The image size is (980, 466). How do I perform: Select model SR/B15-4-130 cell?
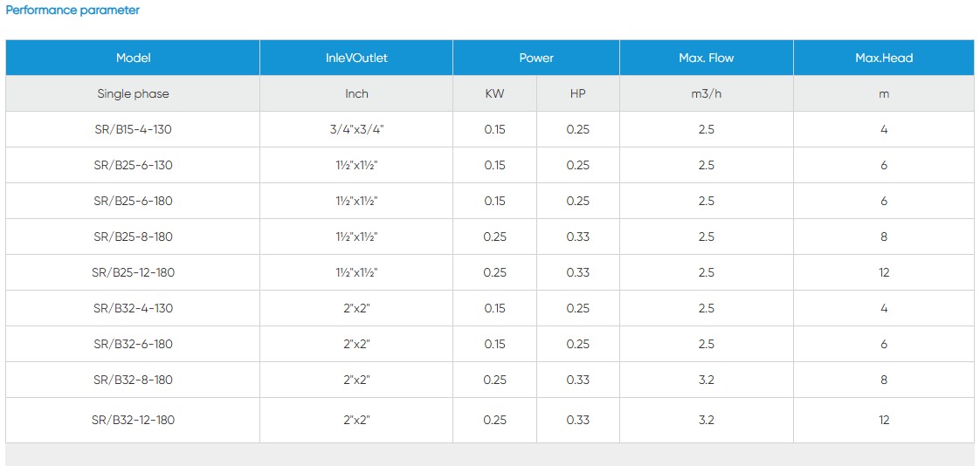(x=133, y=129)
